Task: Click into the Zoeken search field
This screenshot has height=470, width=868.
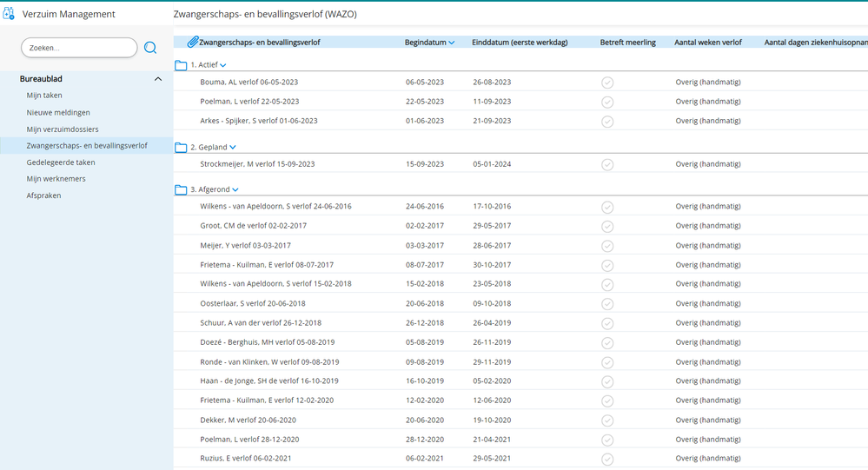Action: click(x=79, y=48)
